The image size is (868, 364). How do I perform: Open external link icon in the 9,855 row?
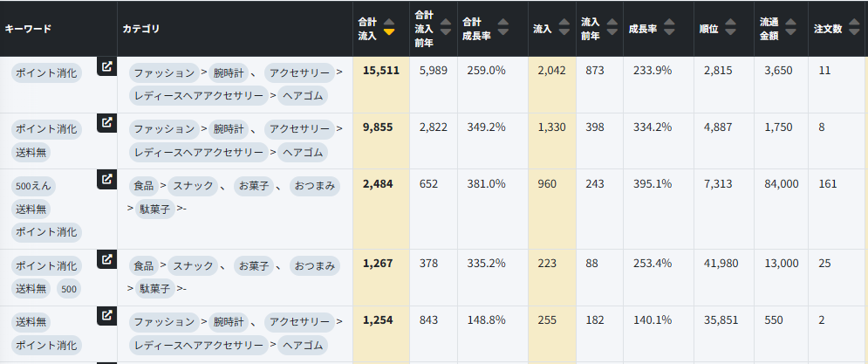tap(106, 122)
